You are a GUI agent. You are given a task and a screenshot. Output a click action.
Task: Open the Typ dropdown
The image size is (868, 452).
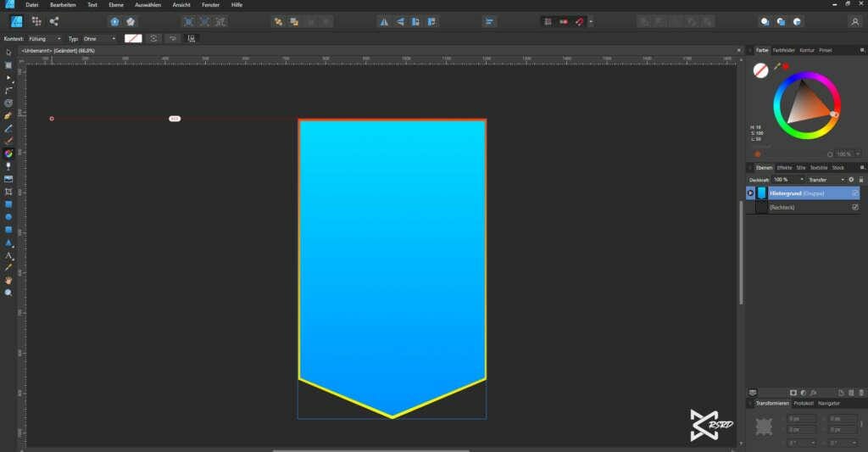click(99, 38)
